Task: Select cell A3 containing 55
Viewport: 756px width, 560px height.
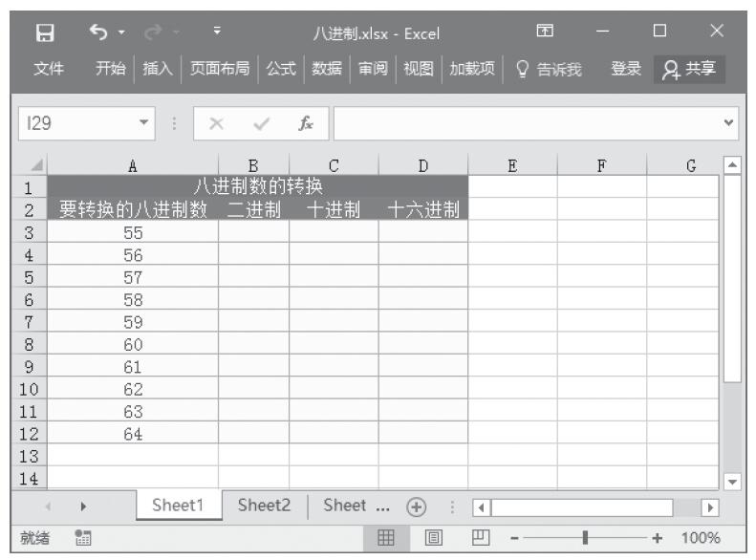Action: pyautogui.click(x=133, y=232)
